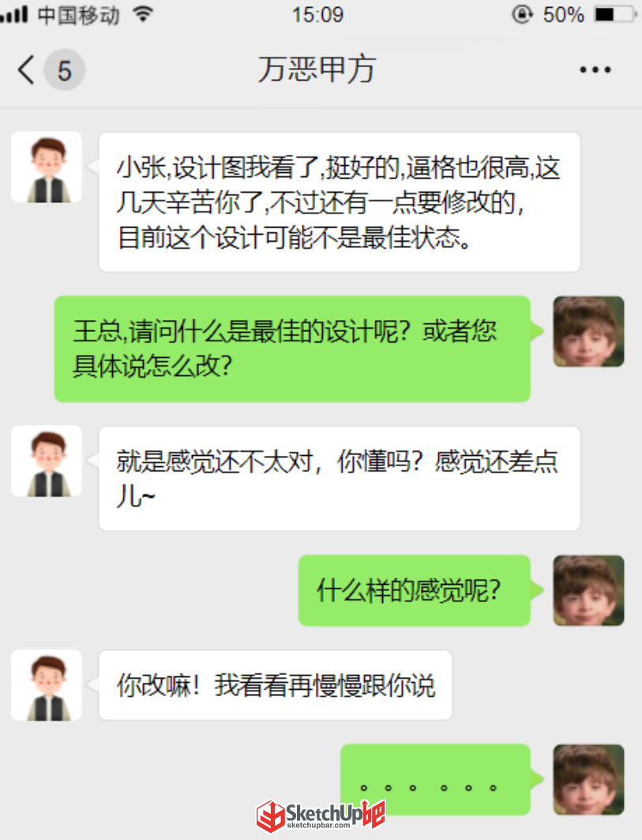
Task: Tap the boy avatar beside the dots message
Action: pos(588,779)
